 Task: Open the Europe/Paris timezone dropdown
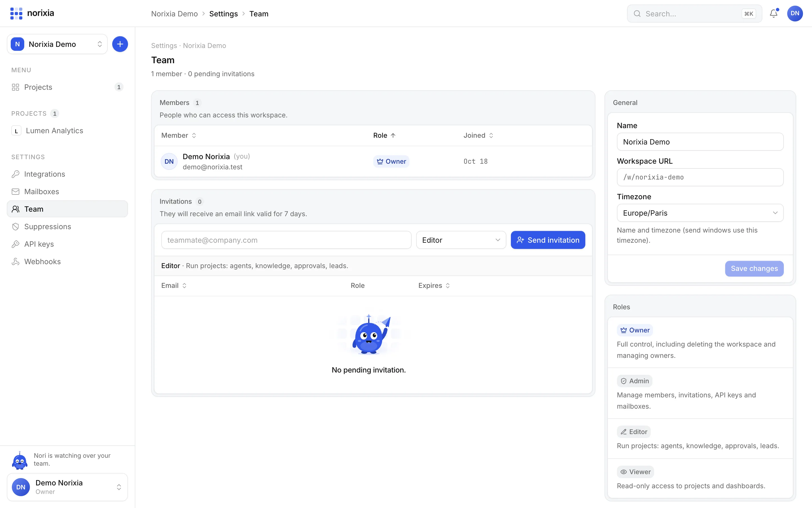700,213
